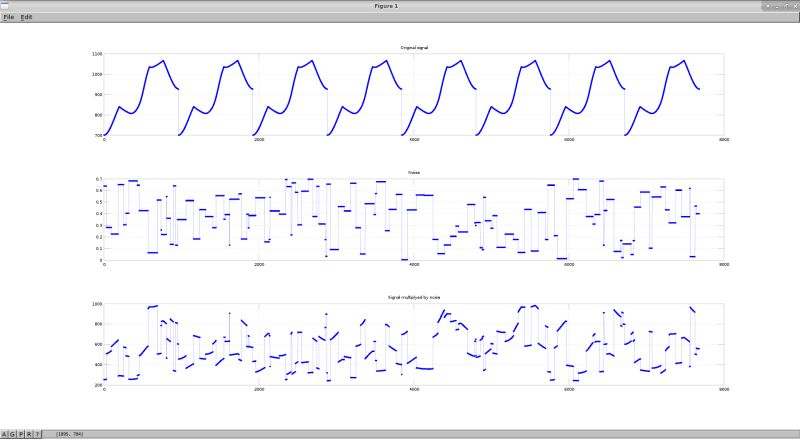Click the 'Noise' plot title
Screen dimensions: 800x439
click(x=414, y=173)
